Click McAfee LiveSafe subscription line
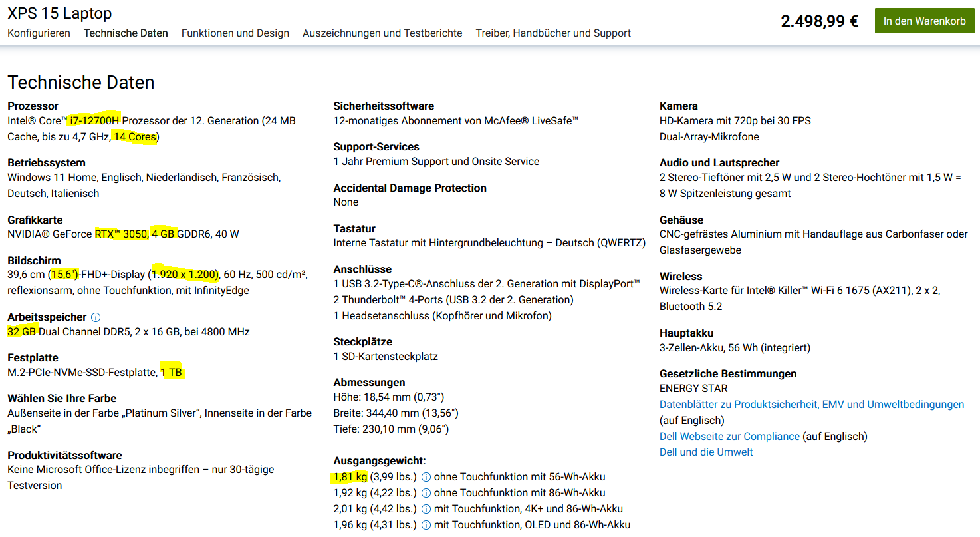Viewport: 980px width, 537px height. tap(456, 120)
